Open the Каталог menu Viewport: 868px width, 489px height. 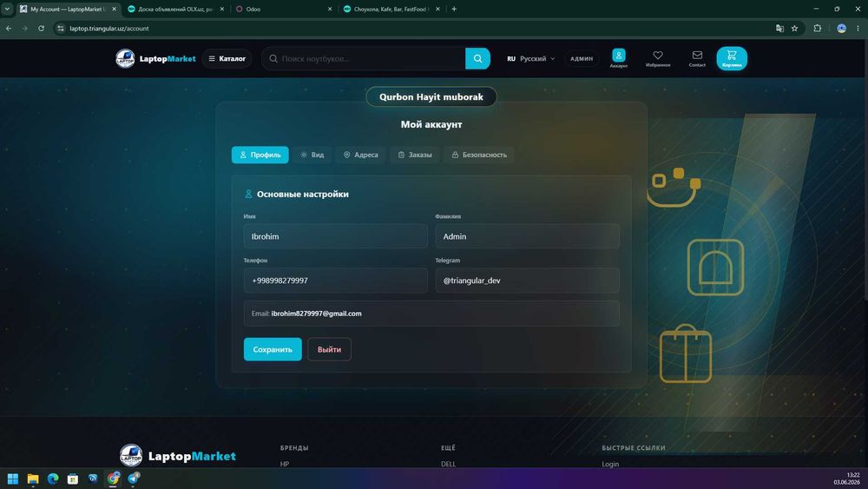click(x=227, y=58)
